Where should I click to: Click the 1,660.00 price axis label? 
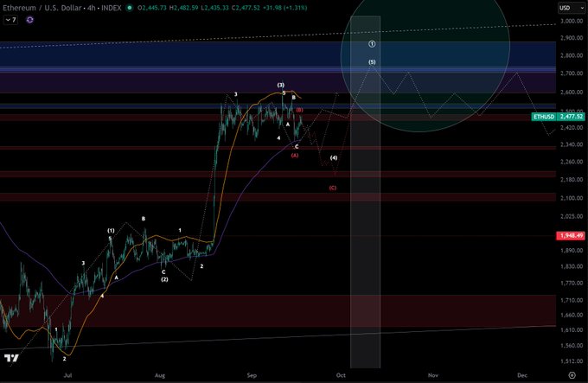[572, 316]
